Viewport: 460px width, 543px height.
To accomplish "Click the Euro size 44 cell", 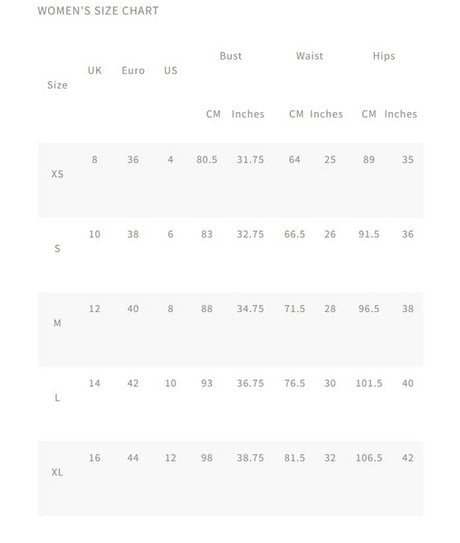I will 133,458.
